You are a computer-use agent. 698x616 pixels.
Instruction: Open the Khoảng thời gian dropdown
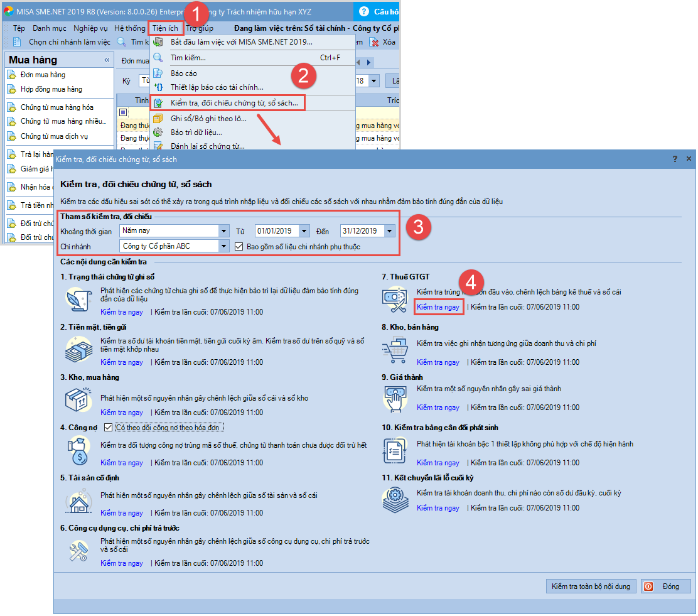(224, 230)
